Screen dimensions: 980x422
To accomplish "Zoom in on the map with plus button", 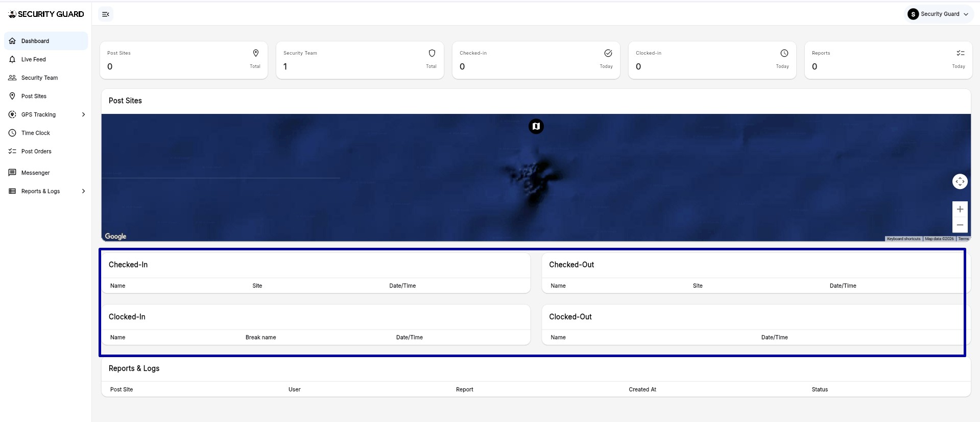I will click(x=960, y=209).
